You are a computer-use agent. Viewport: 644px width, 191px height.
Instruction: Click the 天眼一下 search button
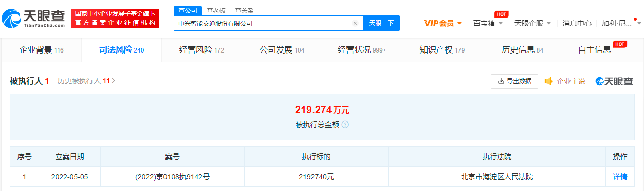click(381, 23)
